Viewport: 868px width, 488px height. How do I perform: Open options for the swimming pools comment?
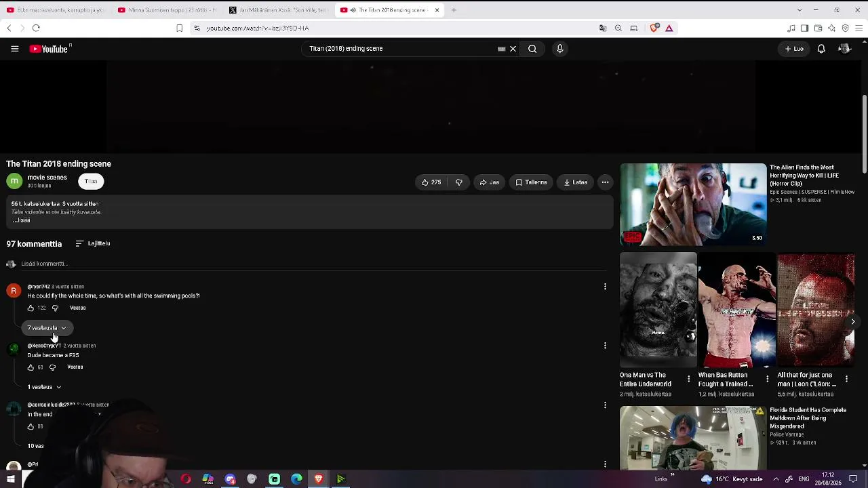pos(605,287)
